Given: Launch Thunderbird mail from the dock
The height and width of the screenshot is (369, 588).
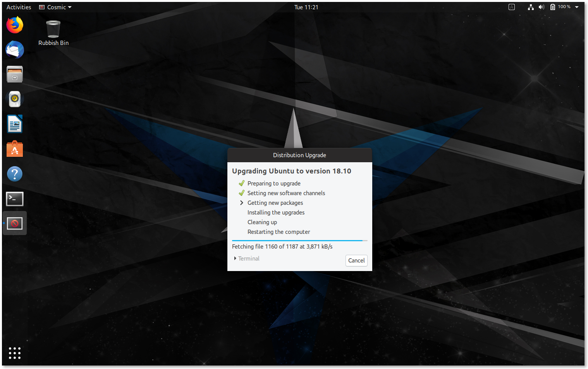Looking at the screenshot, I should point(15,50).
